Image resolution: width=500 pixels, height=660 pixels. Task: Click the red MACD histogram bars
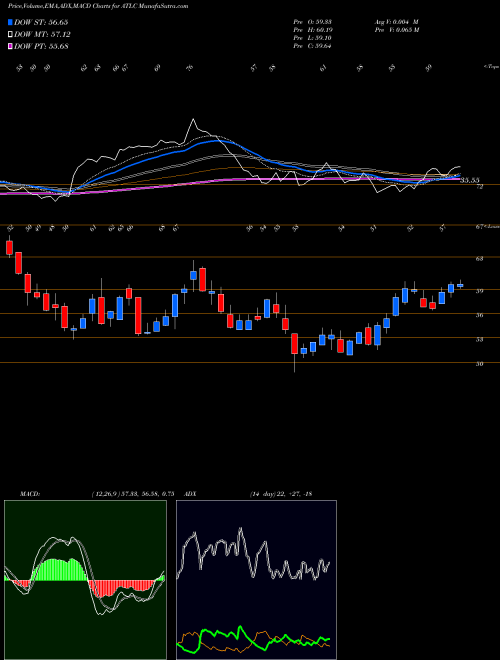[x=122, y=588]
